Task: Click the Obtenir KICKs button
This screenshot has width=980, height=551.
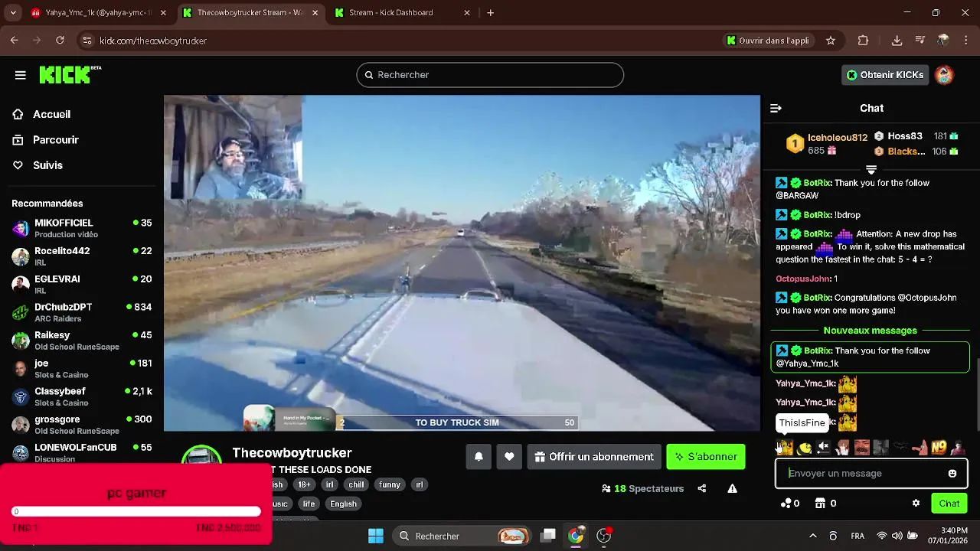Action: pos(885,75)
